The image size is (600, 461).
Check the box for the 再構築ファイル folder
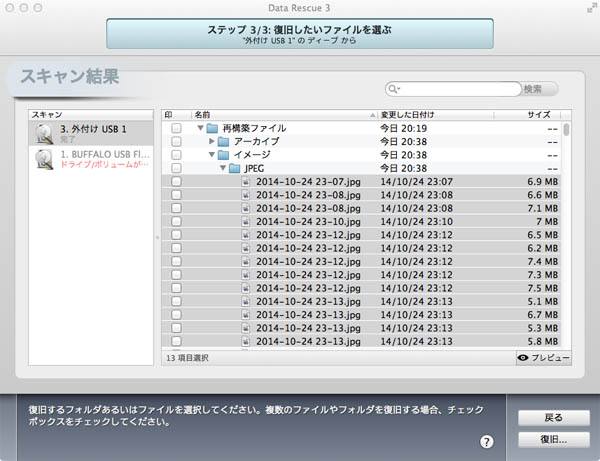[x=176, y=129]
